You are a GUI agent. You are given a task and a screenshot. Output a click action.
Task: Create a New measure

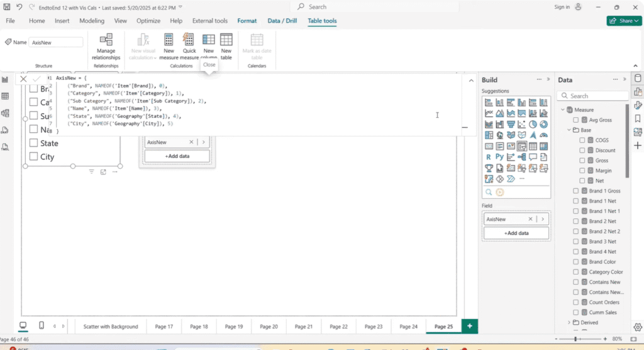[x=169, y=47]
